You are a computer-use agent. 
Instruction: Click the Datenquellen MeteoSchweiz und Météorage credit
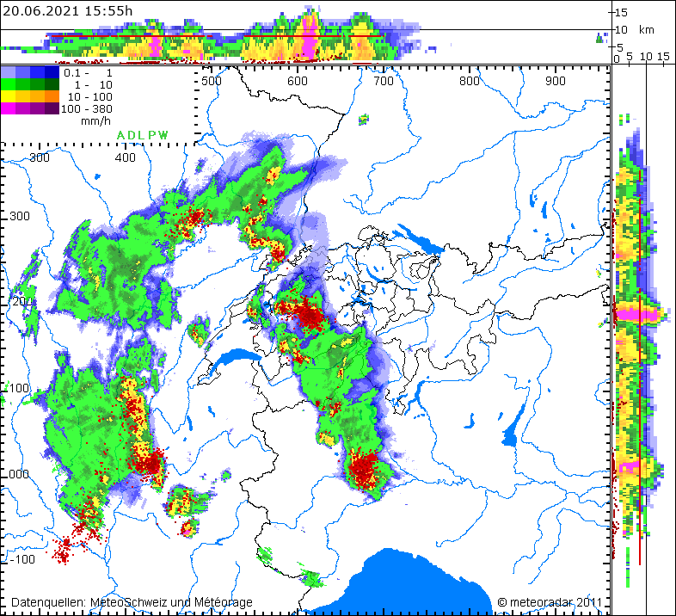click(x=132, y=602)
